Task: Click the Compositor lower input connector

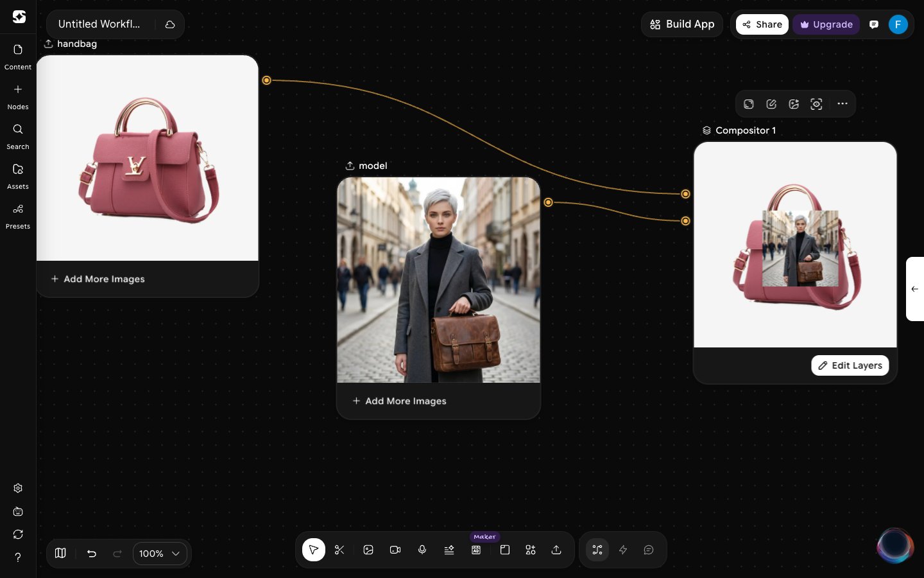Action: click(686, 221)
